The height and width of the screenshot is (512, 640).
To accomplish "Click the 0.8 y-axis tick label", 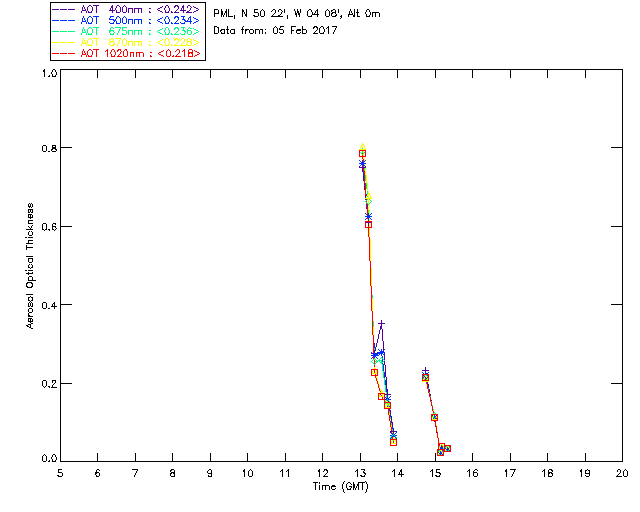I will click(x=49, y=148).
